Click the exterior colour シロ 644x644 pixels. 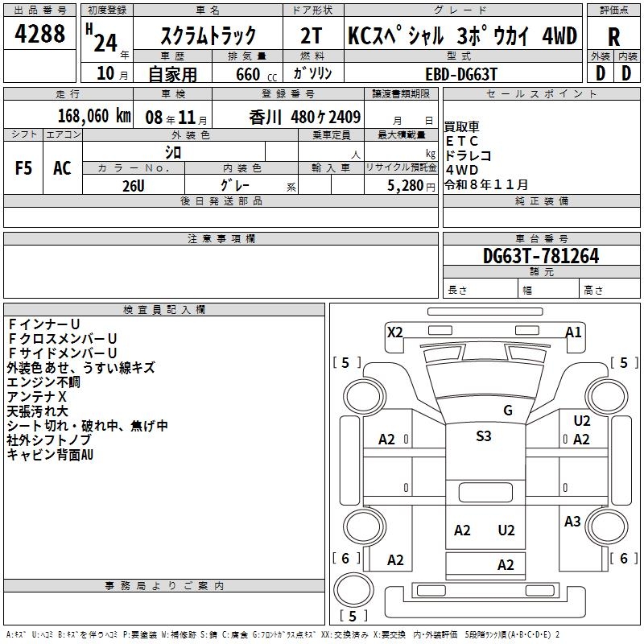(x=173, y=152)
